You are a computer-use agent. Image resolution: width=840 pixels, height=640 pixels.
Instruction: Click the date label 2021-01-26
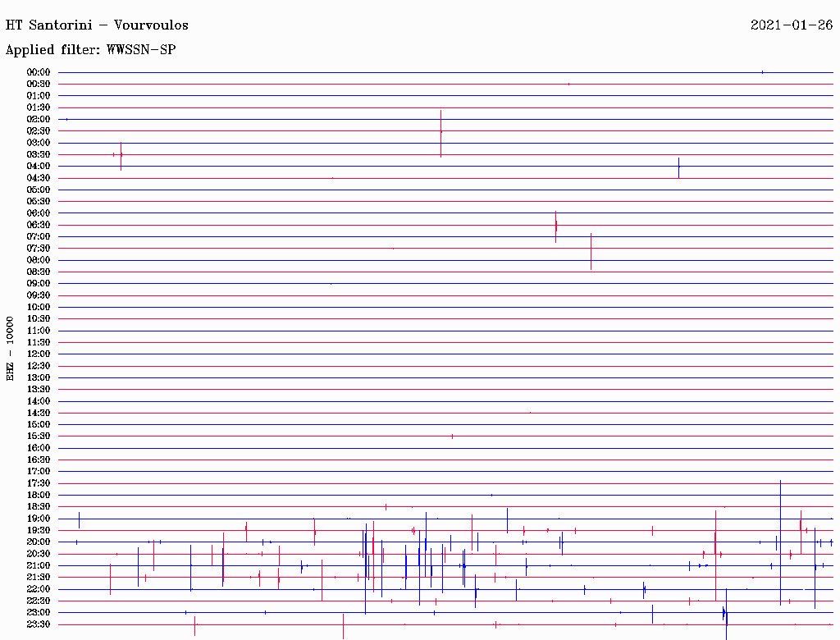tap(792, 25)
